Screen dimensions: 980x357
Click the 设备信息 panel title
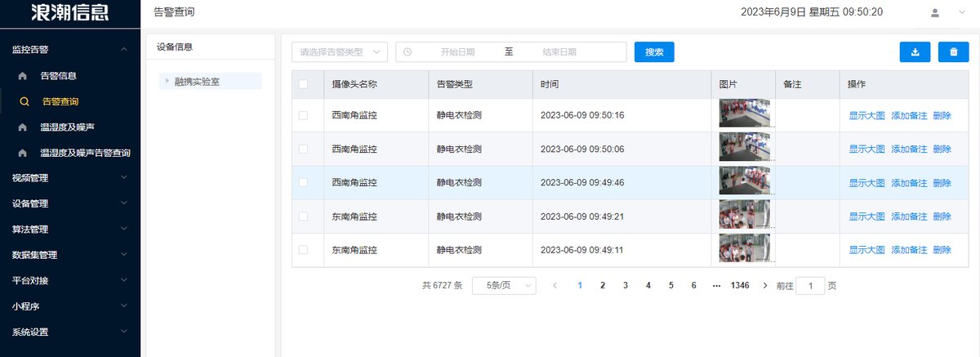click(175, 47)
